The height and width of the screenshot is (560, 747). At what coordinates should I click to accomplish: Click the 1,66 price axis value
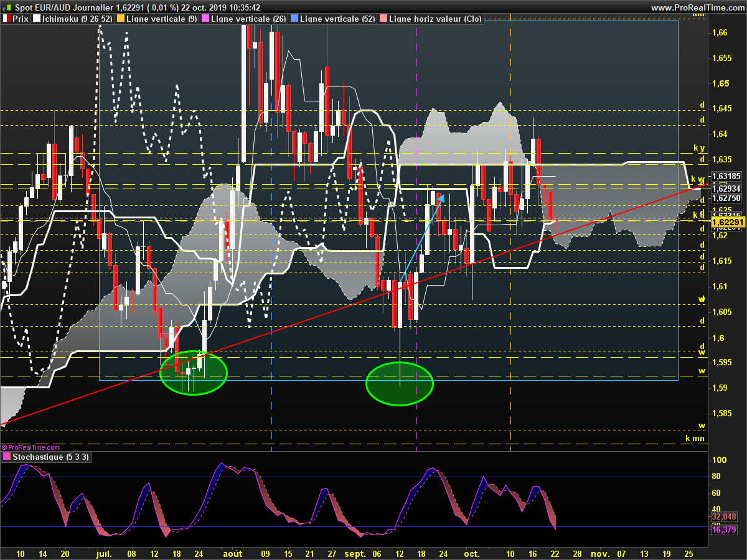pyautogui.click(x=720, y=33)
